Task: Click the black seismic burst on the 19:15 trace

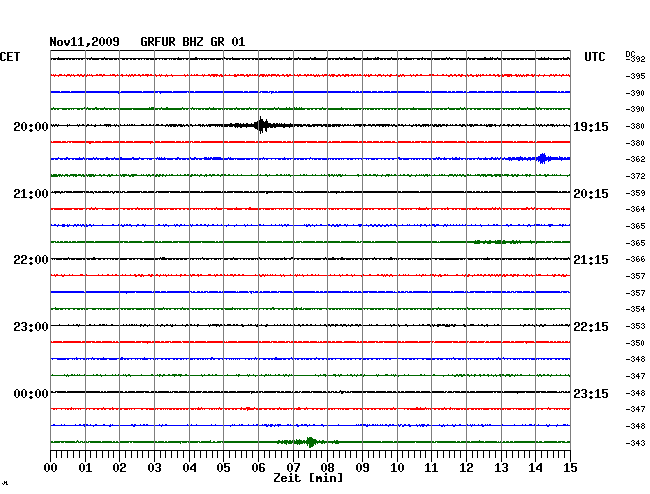Action: (261, 125)
